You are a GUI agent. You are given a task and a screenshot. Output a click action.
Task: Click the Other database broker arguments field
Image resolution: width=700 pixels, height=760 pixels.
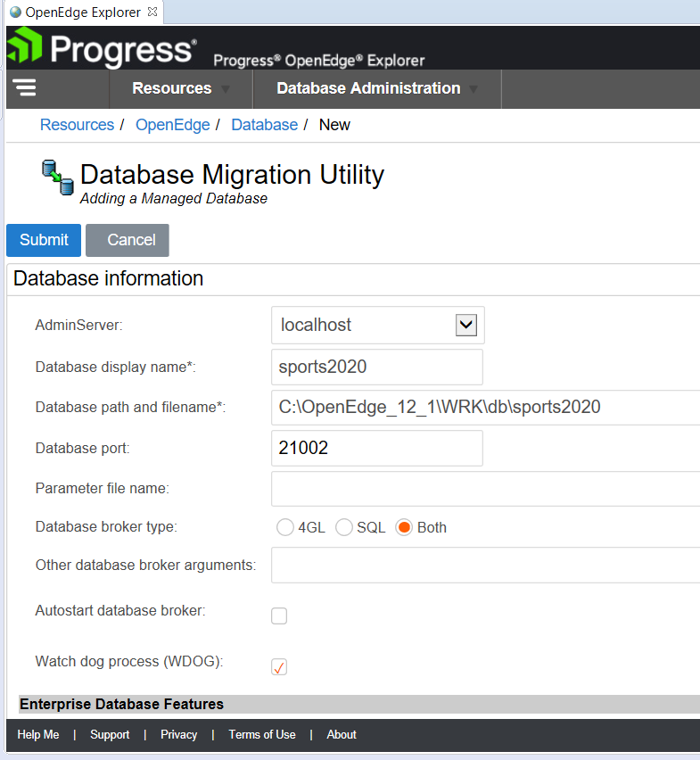(x=485, y=566)
